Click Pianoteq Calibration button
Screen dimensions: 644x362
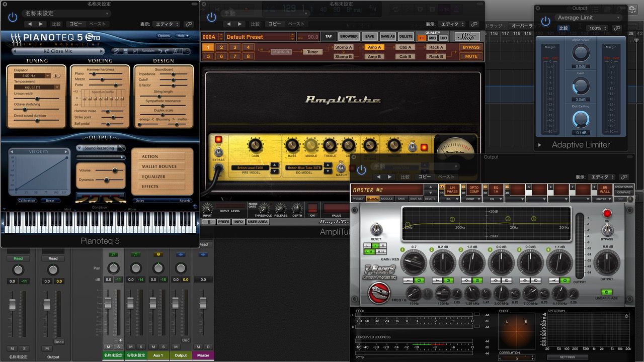(27, 201)
